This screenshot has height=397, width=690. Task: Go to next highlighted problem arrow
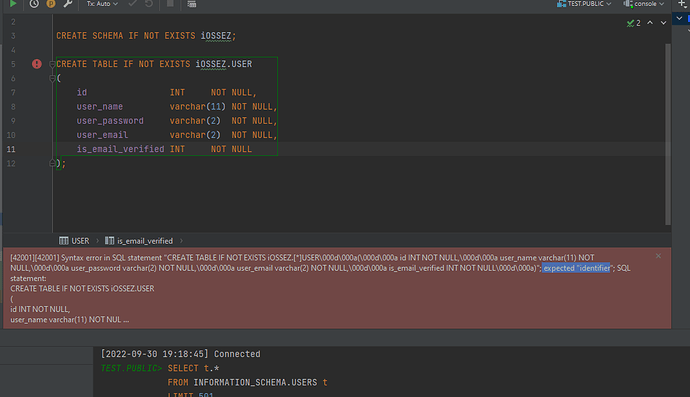click(x=663, y=22)
